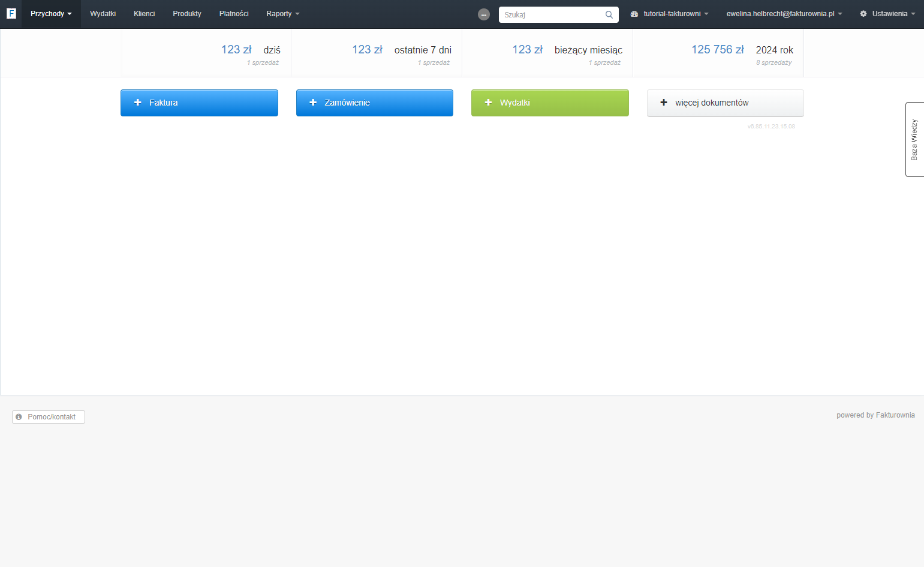Open the Ustawienia settings dropdown

[887, 14]
